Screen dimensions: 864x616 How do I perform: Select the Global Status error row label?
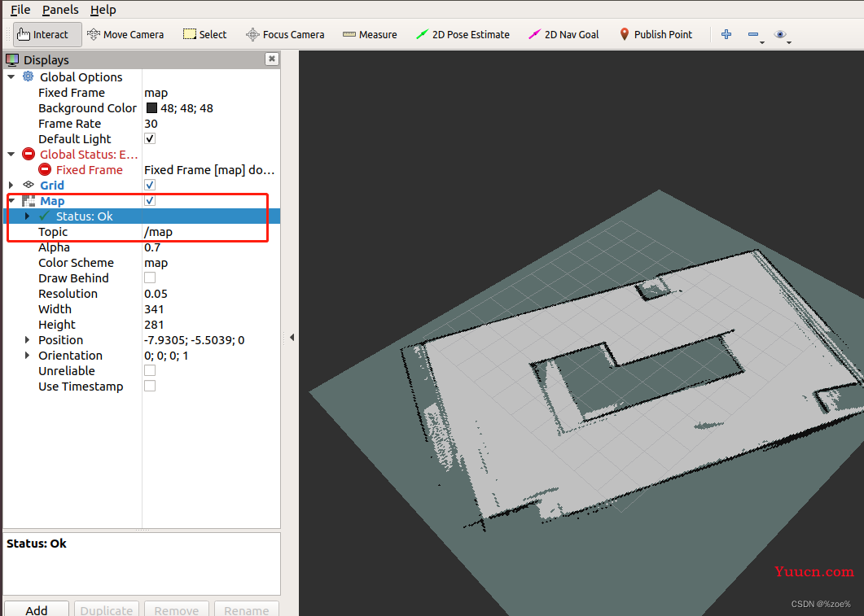[x=89, y=154]
